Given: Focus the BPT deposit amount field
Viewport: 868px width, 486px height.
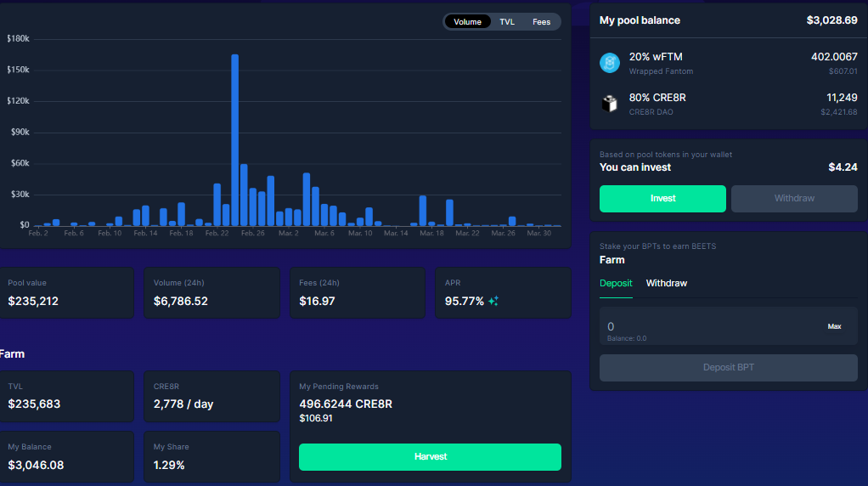Looking at the screenshot, I should [705, 326].
